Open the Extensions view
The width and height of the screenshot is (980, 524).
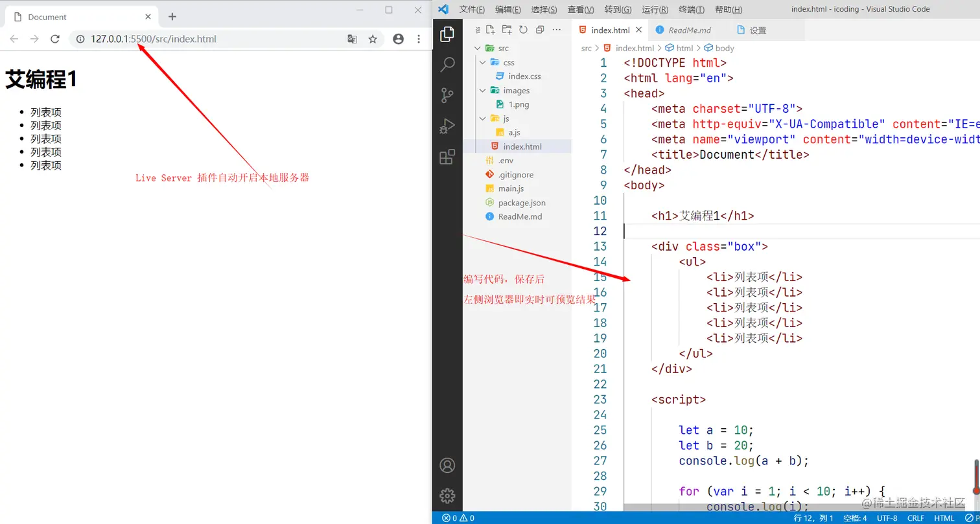447,157
